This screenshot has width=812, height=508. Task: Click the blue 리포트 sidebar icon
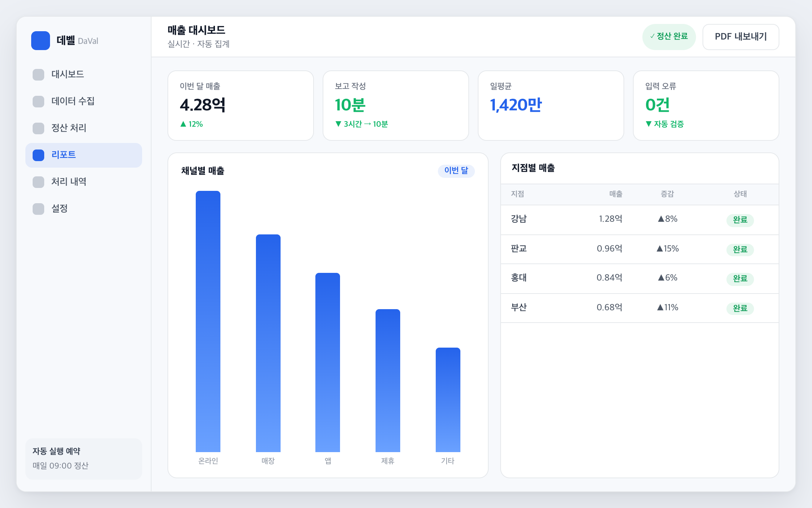pos(38,155)
